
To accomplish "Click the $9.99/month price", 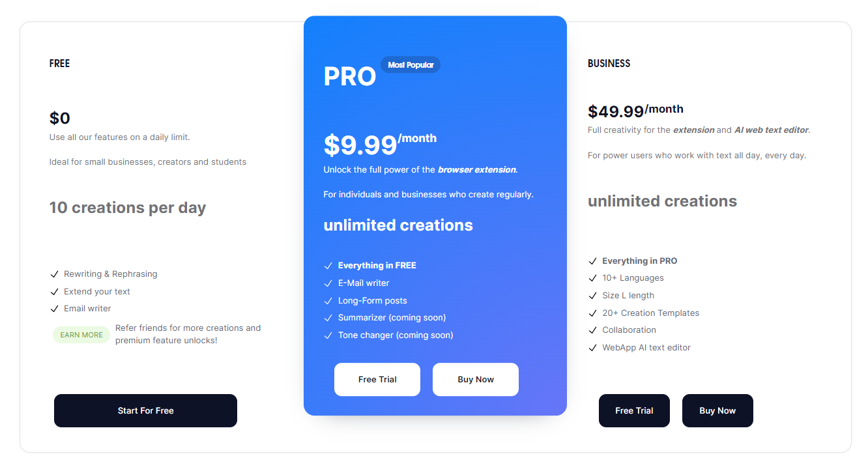I will (380, 144).
